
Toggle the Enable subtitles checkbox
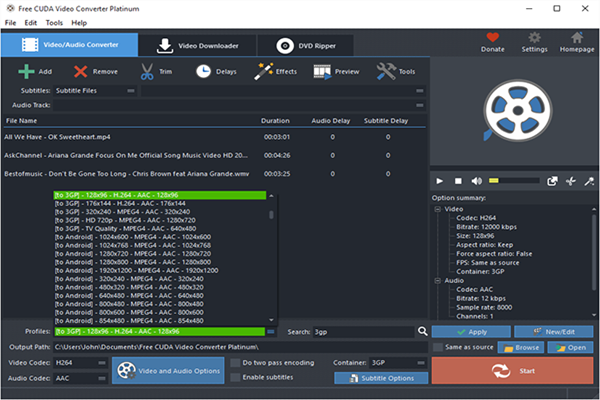tap(235, 377)
